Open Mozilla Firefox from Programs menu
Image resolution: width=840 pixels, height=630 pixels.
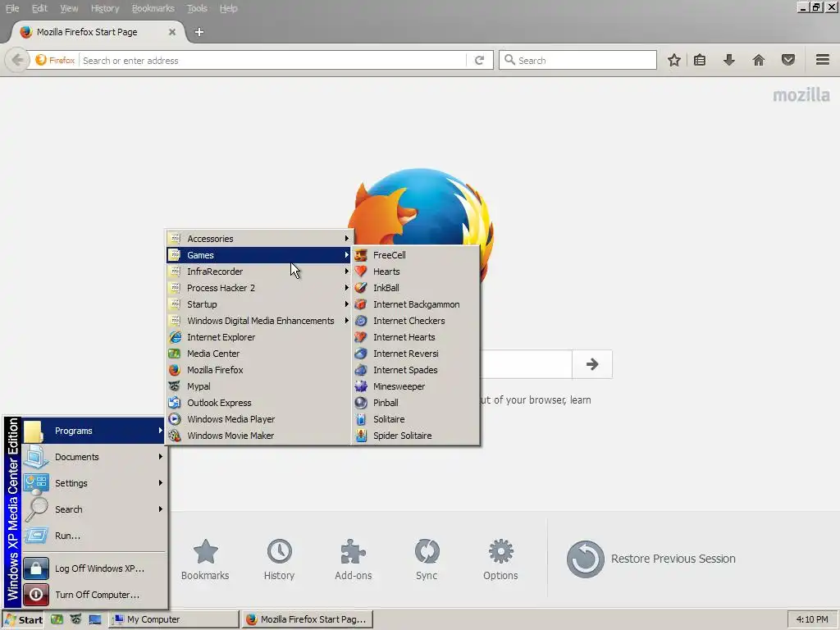pos(258,370)
